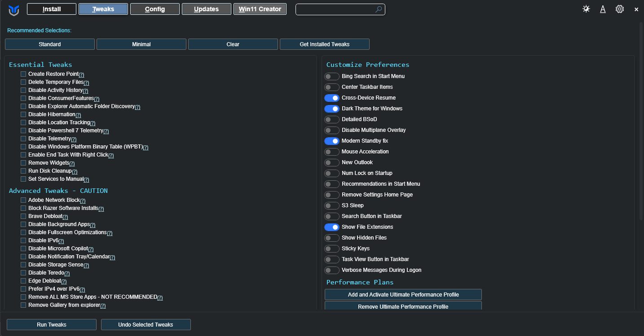Check Remove Gallery from explorer
644x336 pixels.
[23, 305]
